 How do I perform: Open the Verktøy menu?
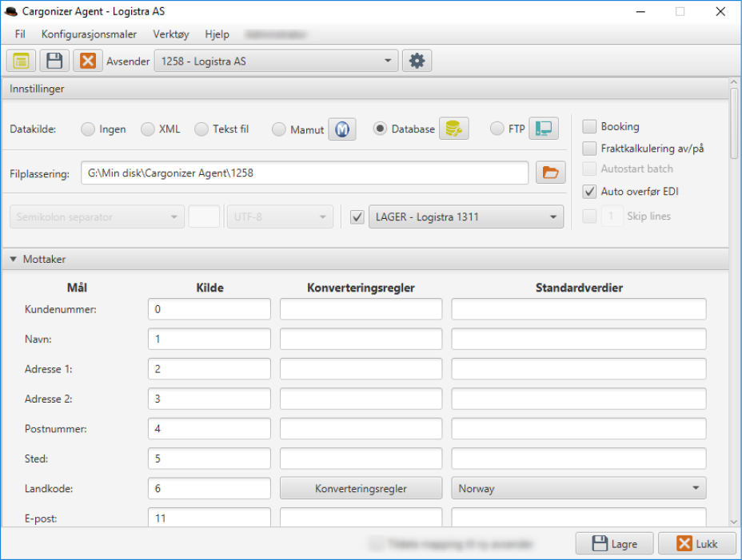point(171,34)
